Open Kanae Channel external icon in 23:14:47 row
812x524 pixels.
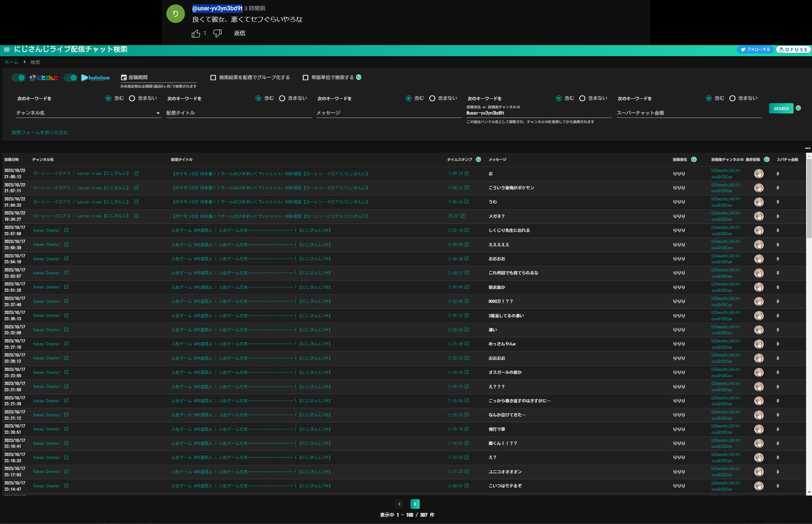point(66,486)
